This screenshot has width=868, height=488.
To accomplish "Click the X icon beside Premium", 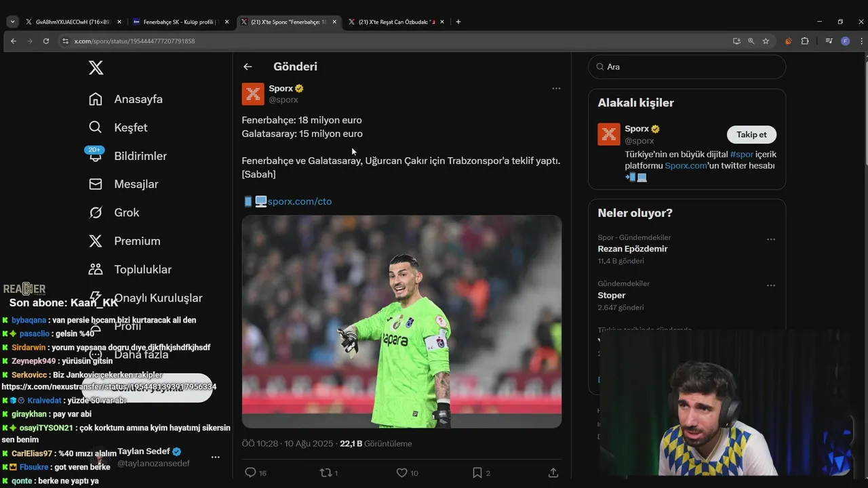I will point(96,241).
